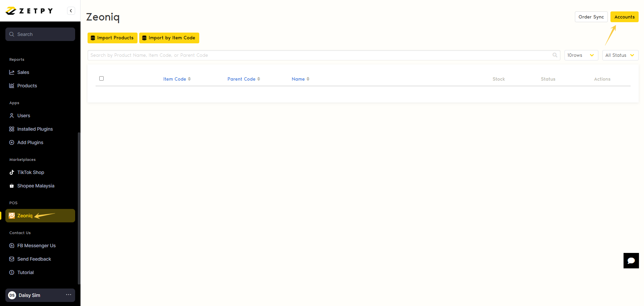Open Order Sync
The height and width of the screenshot is (306, 644).
tap(591, 17)
